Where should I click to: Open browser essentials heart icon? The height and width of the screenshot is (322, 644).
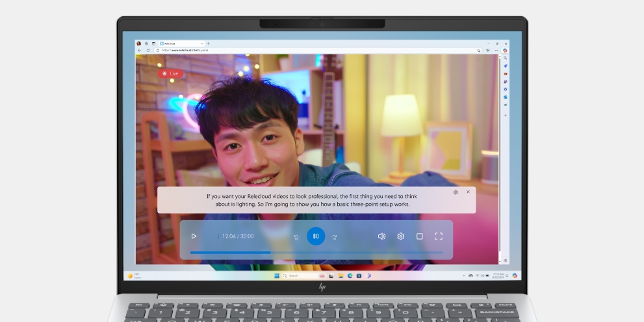tap(488, 50)
